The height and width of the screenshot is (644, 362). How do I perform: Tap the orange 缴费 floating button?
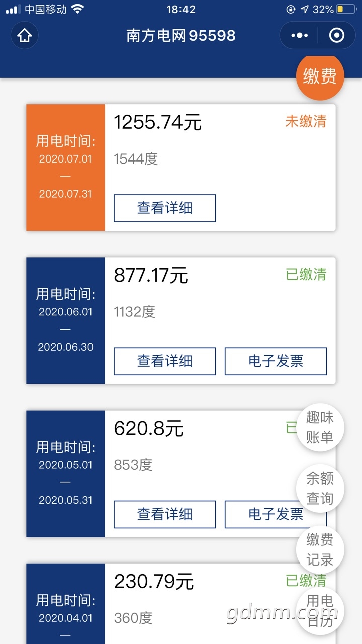pyautogui.click(x=320, y=77)
